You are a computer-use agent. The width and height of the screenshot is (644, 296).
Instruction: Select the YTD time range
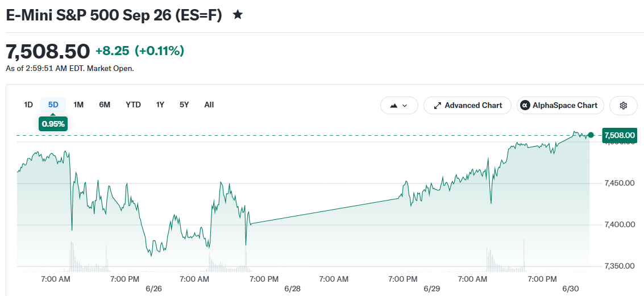(x=133, y=105)
